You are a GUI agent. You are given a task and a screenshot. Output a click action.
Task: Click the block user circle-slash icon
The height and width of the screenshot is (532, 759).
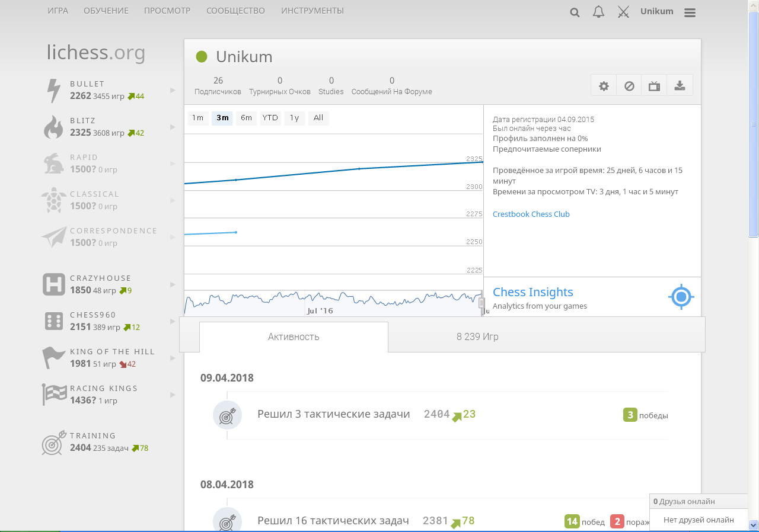(x=629, y=86)
